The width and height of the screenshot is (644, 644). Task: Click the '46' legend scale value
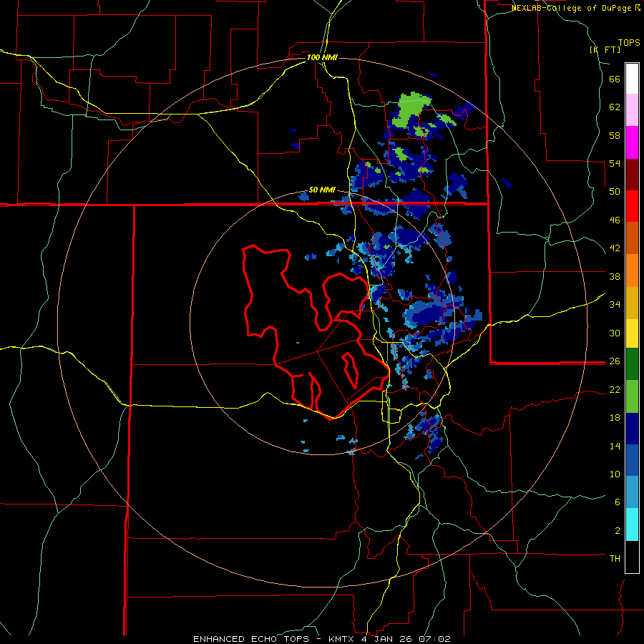pos(615,220)
